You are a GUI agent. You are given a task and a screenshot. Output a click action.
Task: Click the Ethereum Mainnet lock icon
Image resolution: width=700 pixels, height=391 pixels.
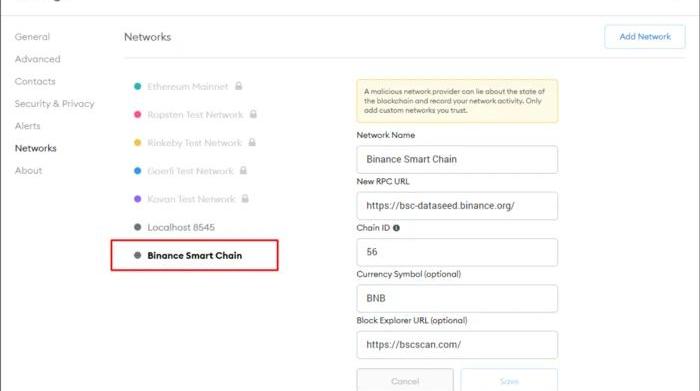coord(238,86)
